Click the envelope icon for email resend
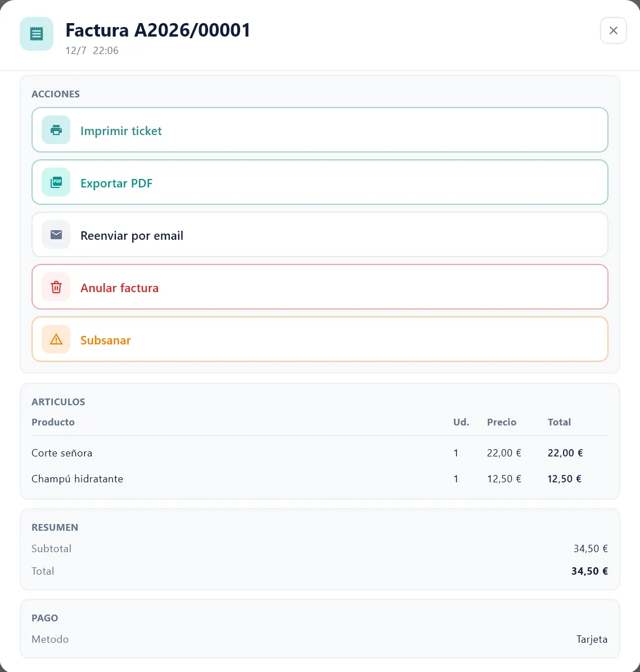640x672 pixels. 56,235
